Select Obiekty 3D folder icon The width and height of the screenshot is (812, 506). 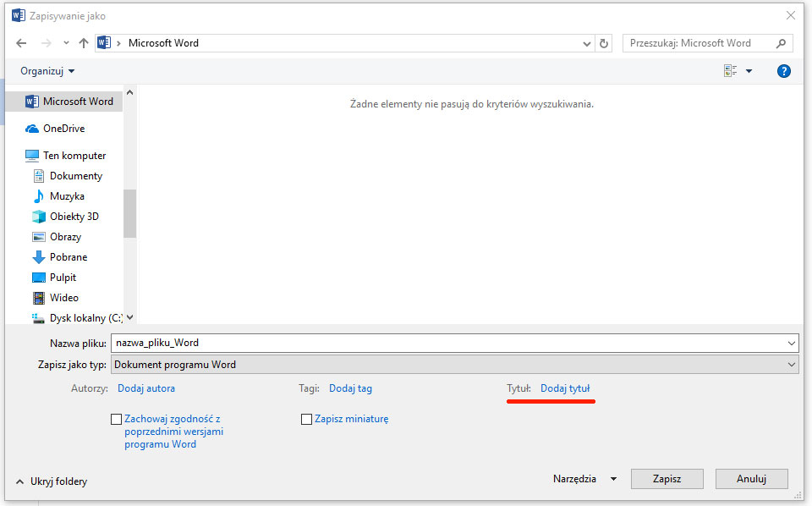38,217
